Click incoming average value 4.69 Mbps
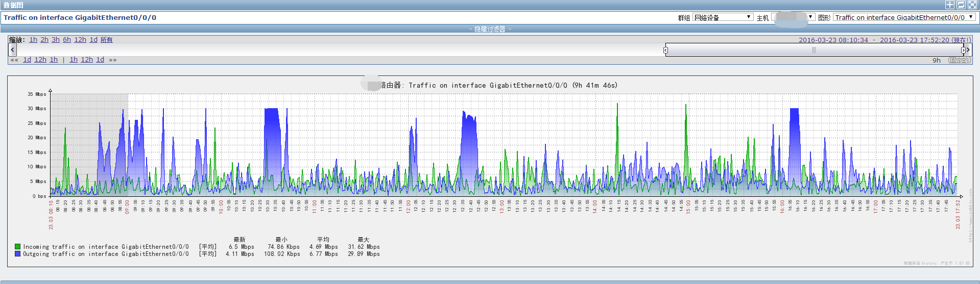 coord(323,247)
